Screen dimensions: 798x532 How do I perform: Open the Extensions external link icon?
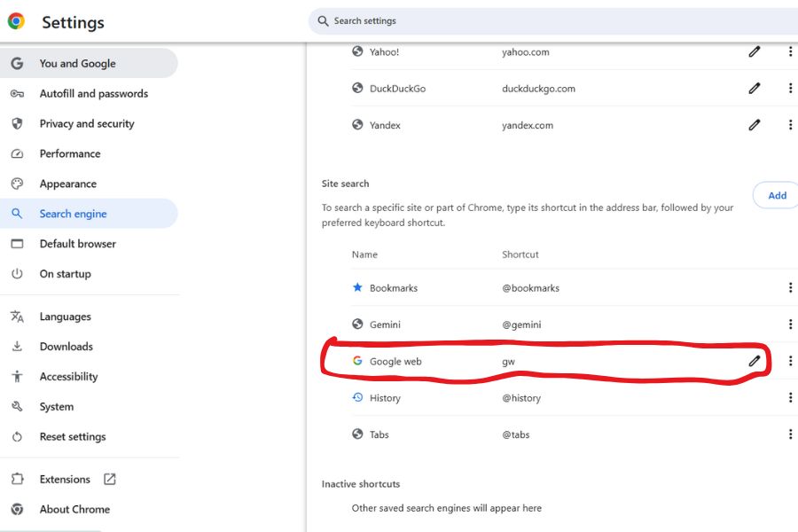[110, 480]
